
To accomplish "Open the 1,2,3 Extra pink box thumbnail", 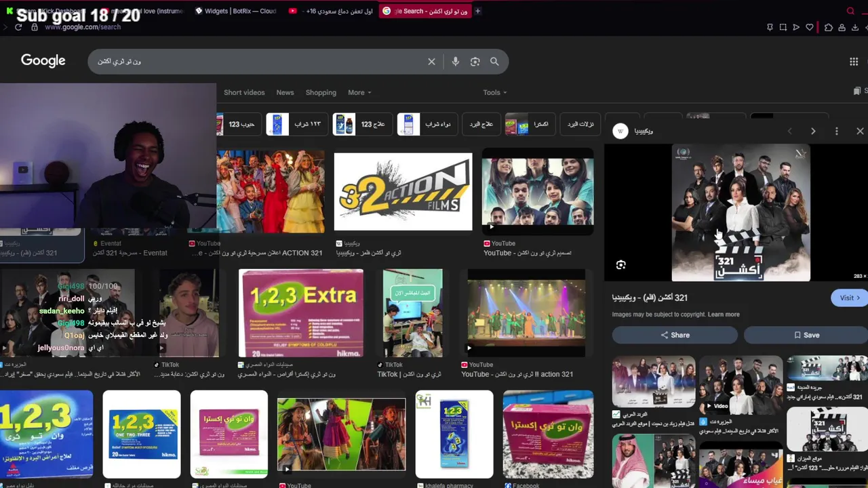I will pos(300,313).
